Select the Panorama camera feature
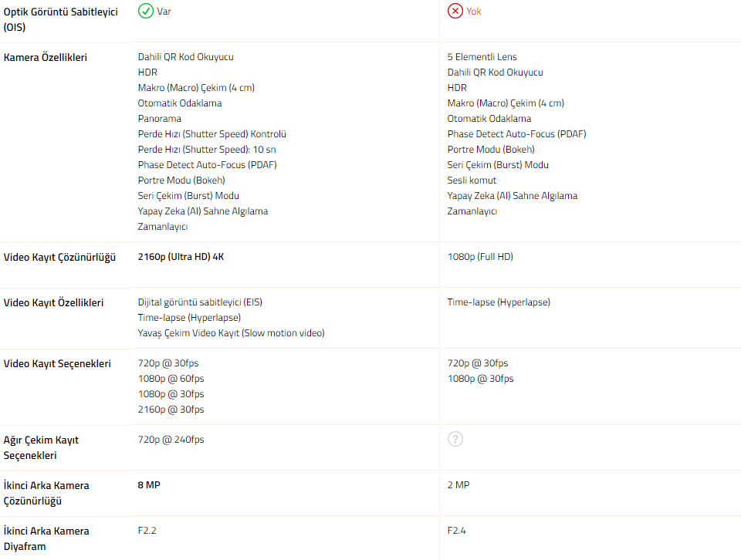The image size is (741, 560). [x=160, y=119]
